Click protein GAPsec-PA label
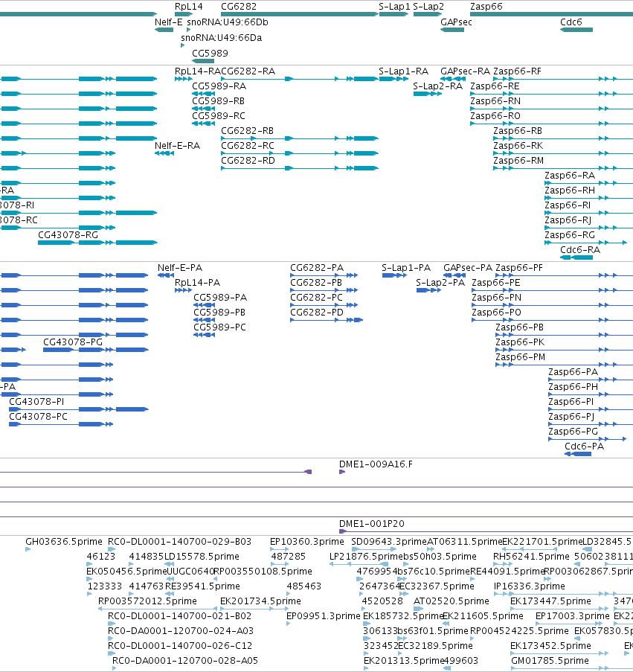 [x=468, y=268]
